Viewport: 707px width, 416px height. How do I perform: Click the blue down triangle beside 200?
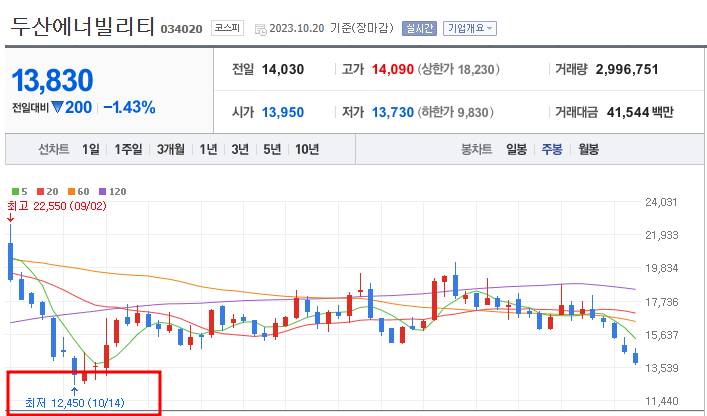57,107
